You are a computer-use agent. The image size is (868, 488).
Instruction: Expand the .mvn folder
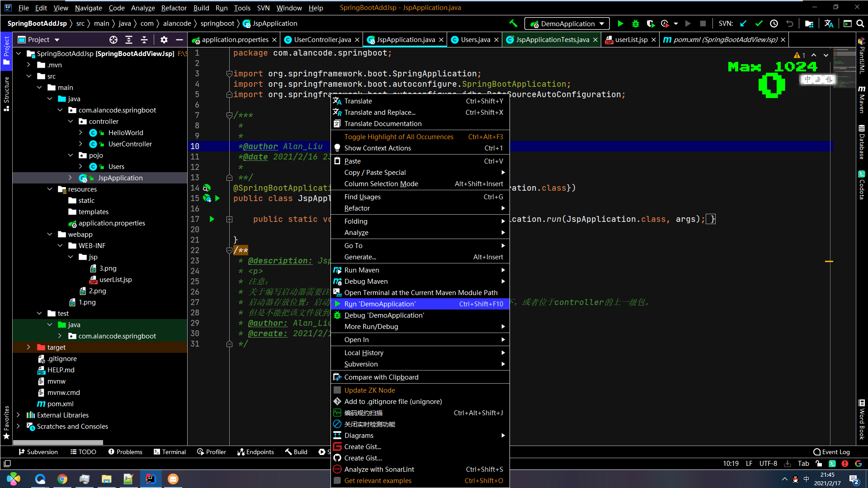pyautogui.click(x=29, y=65)
